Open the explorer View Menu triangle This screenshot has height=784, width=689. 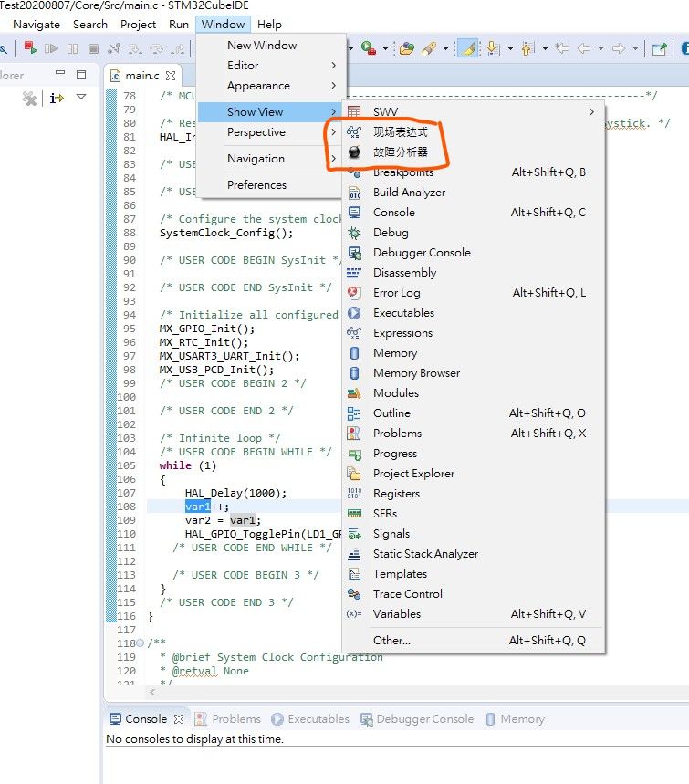pyautogui.click(x=81, y=97)
